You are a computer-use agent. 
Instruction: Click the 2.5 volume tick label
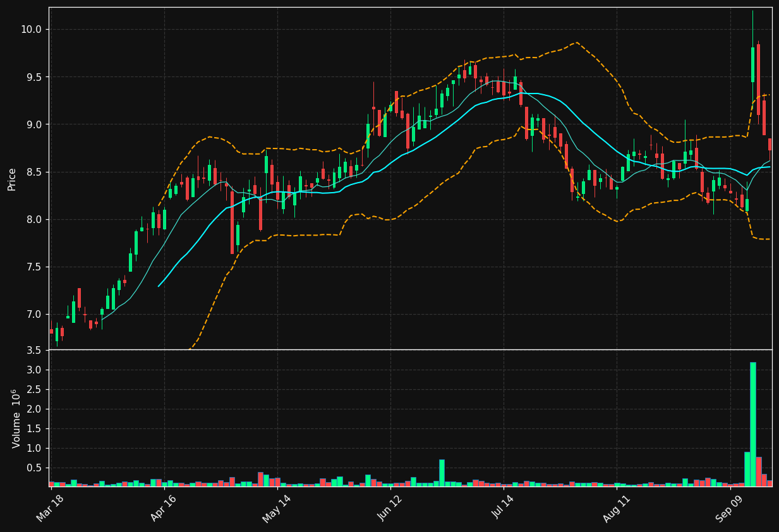33,389
